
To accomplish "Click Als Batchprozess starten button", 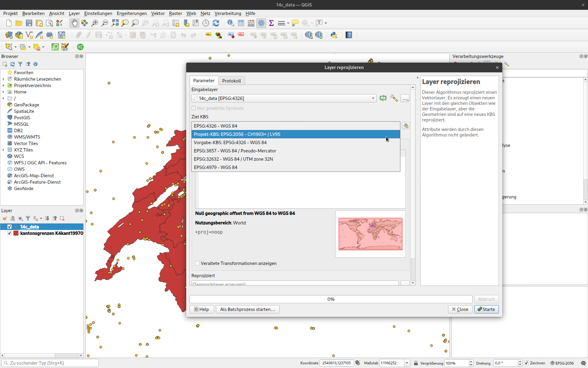I will pyautogui.click(x=247, y=309).
